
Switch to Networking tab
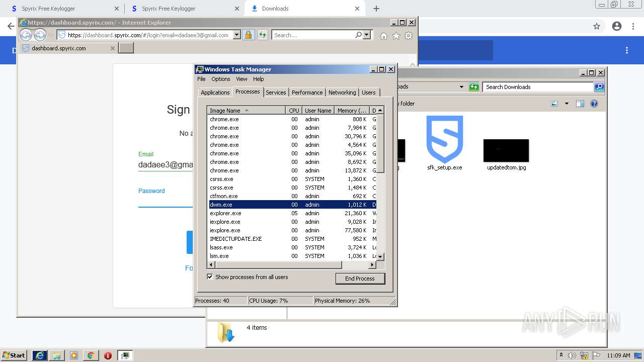click(x=342, y=93)
